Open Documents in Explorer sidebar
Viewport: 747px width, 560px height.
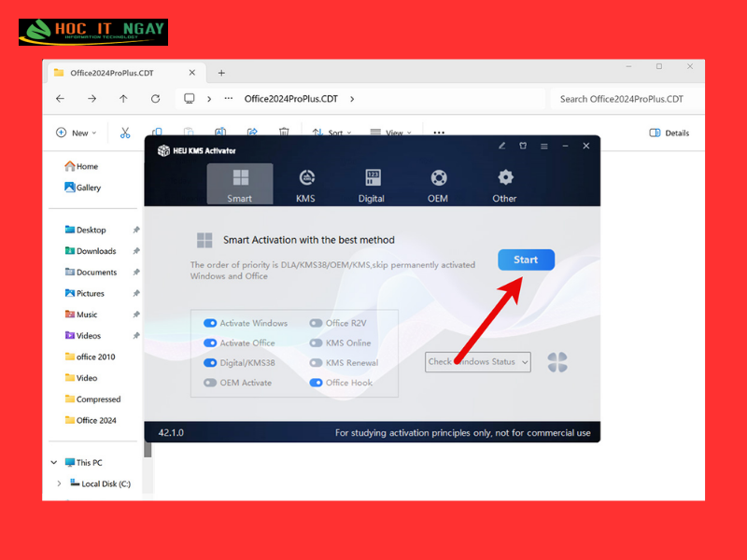[x=91, y=272]
